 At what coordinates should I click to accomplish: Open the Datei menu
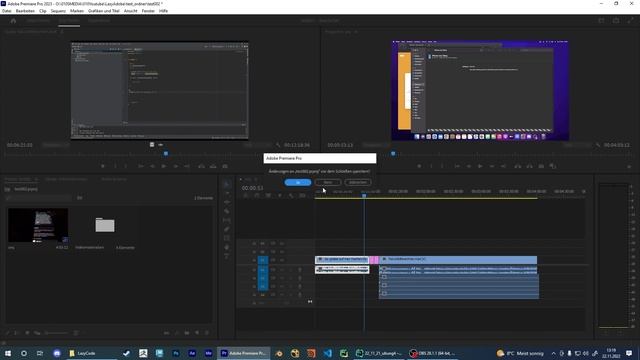point(7,11)
